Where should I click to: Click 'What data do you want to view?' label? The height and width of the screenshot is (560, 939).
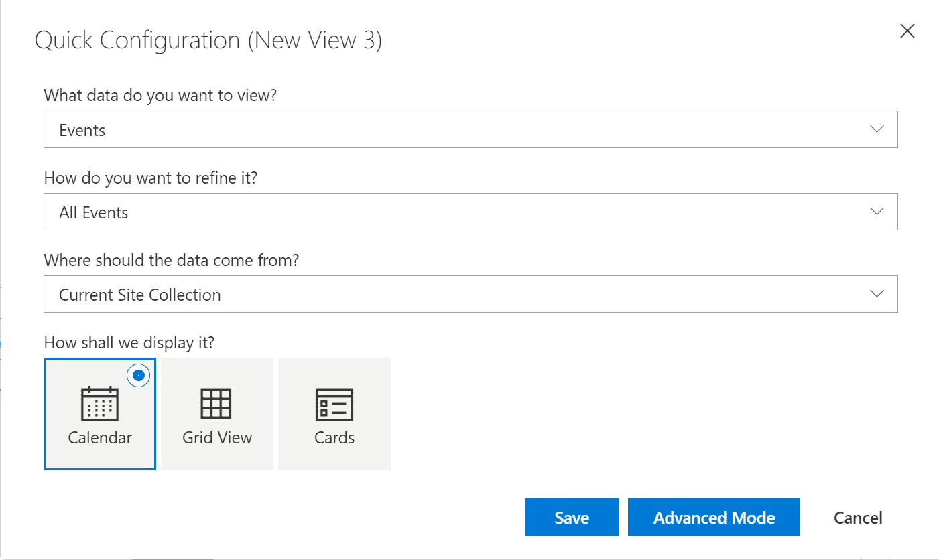click(x=160, y=95)
